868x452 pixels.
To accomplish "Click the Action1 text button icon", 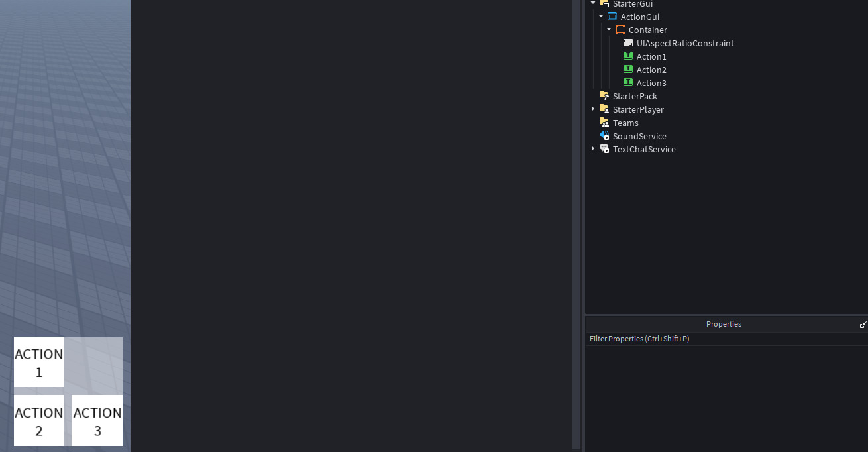I will pyautogui.click(x=628, y=56).
